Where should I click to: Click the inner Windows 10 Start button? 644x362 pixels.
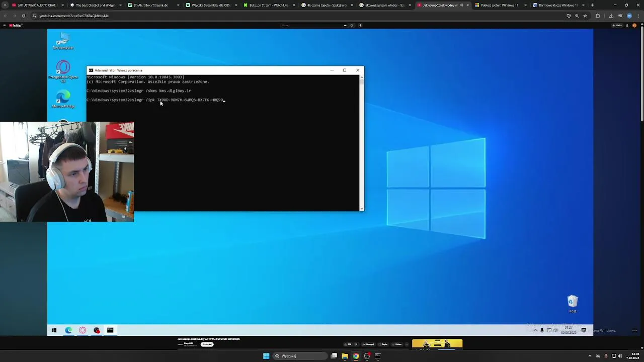click(x=54, y=330)
